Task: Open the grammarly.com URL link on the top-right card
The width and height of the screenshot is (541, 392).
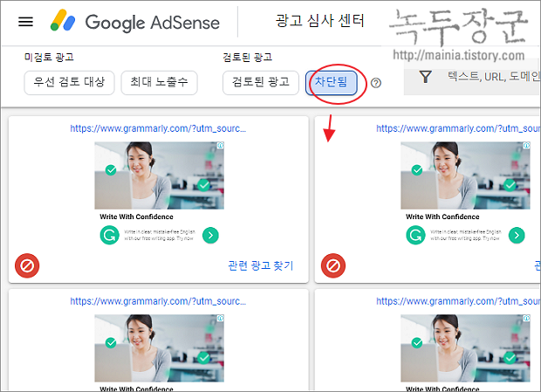Action: tap(458, 128)
